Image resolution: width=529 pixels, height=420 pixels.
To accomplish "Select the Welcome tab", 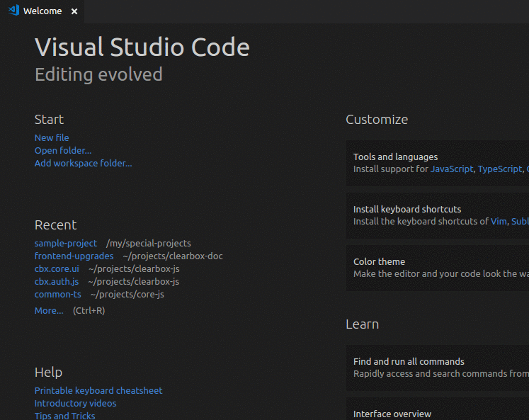I will (x=42, y=11).
